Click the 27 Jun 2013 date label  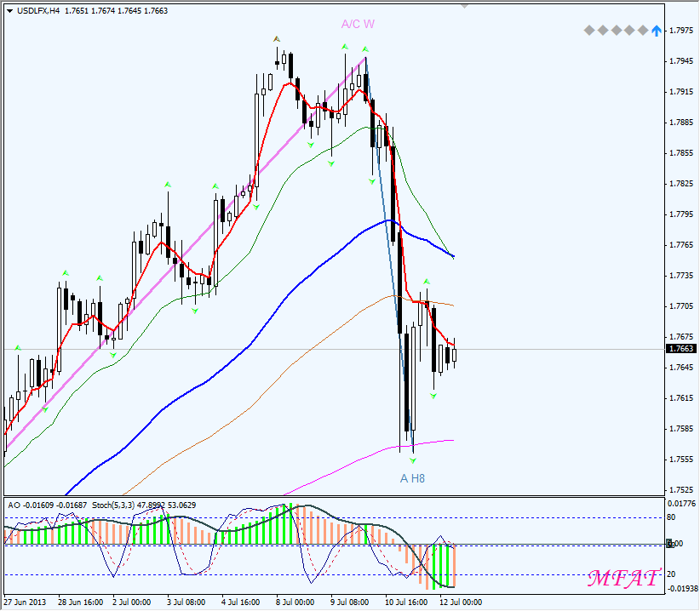(x=26, y=602)
